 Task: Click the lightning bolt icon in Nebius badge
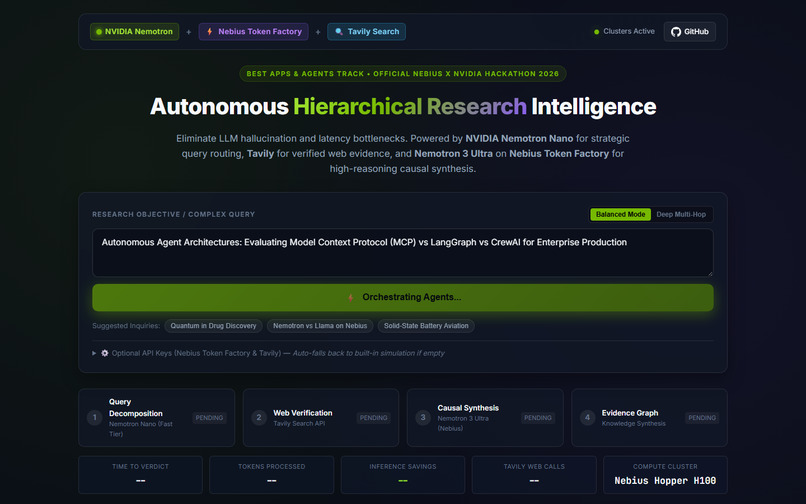210,31
